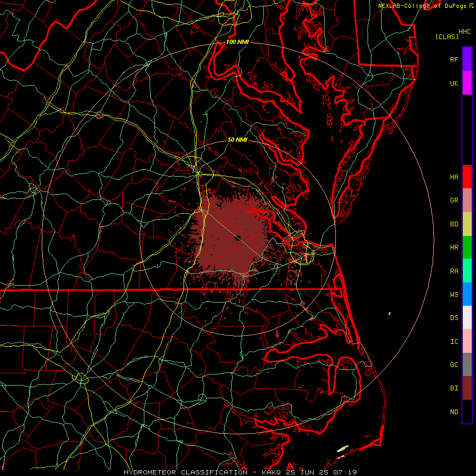The height and width of the screenshot is (476, 476).
Task: Click the ND black legend swatch
Action: click(x=467, y=411)
